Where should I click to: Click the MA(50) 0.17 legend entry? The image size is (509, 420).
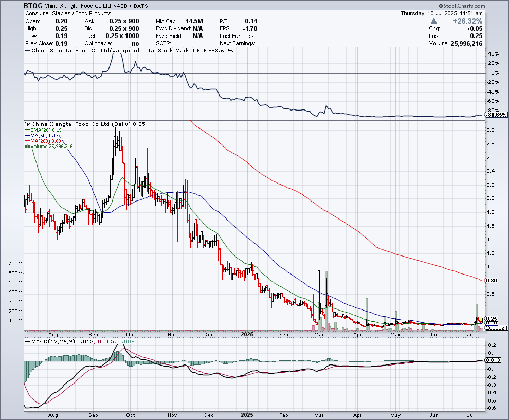[x=42, y=135]
